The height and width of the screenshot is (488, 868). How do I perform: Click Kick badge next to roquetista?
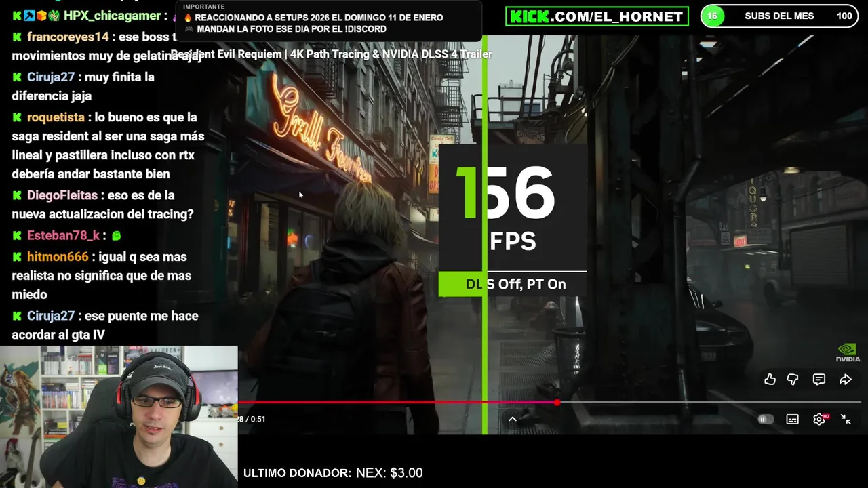(17, 117)
